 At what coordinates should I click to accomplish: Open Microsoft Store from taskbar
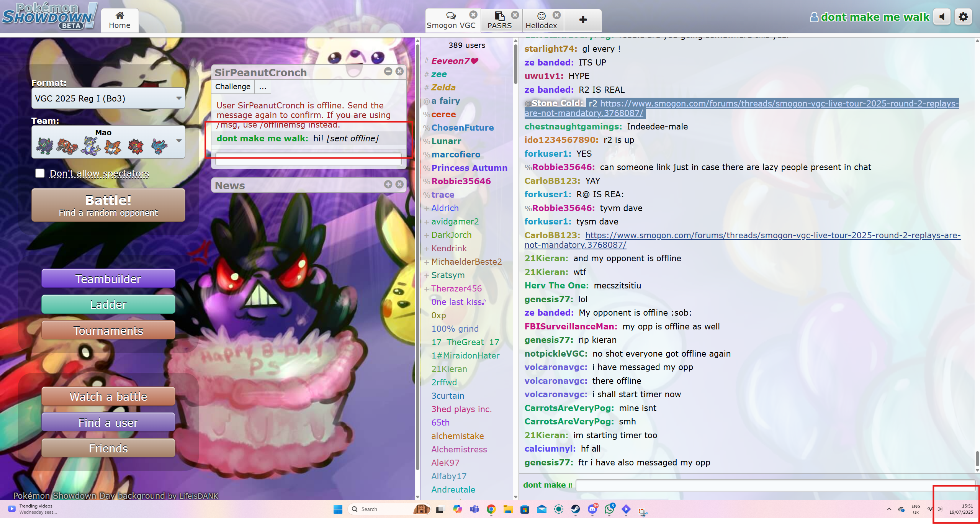525,509
